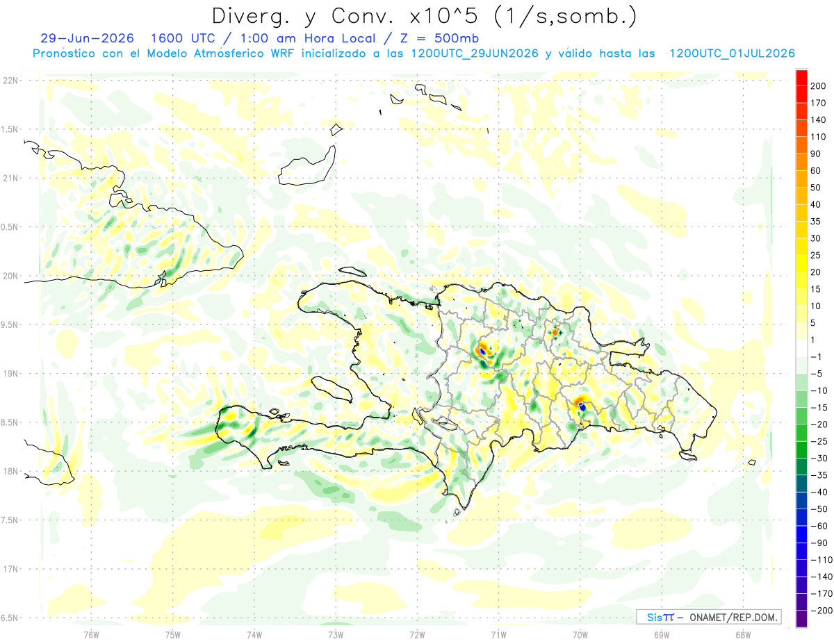This screenshot has width=834, height=644.
Task: Click the '-5' color scale value
Action: pyautogui.click(x=817, y=374)
